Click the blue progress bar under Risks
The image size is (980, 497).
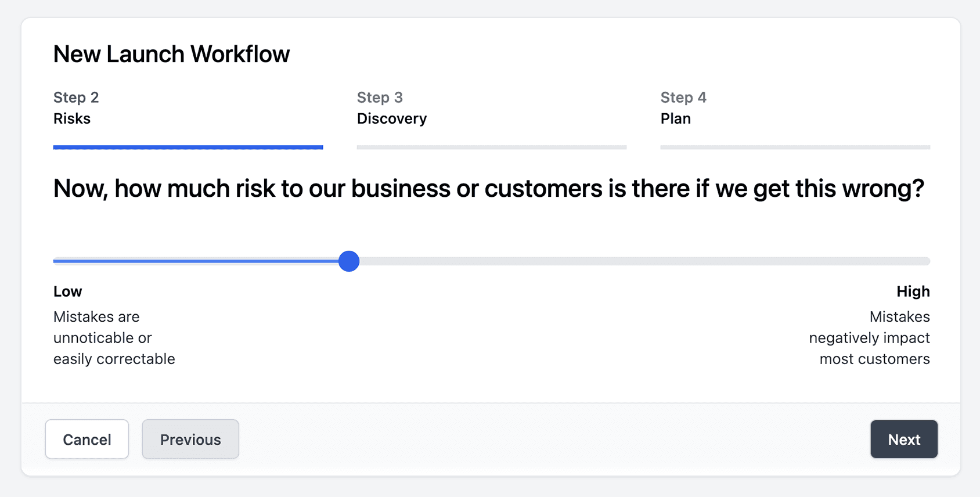coord(188,147)
